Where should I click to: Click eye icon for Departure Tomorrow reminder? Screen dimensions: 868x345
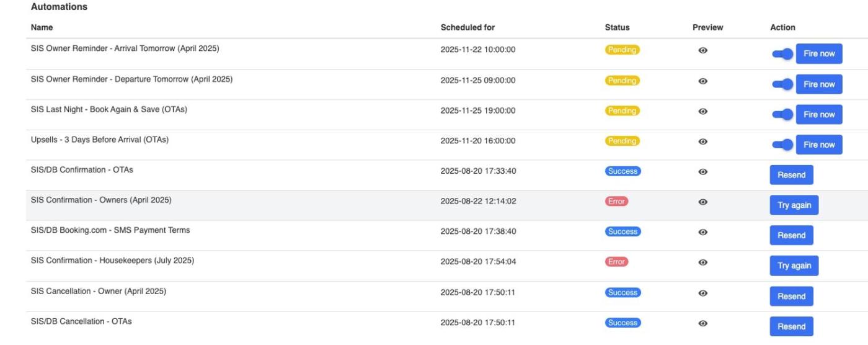(x=702, y=81)
